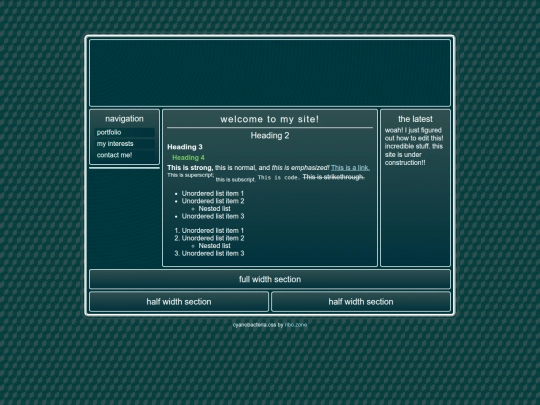Image resolution: width=540 pixels, height=405 pixels.
Task: Follow the 'This is a link.' hyperlink
Action: tap(350, 168)
